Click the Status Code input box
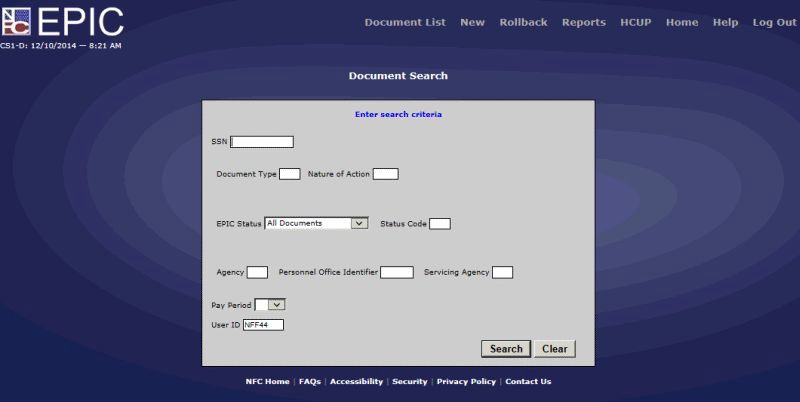The image size is (800, 402). pyautogui.click(x=440, y=223)
